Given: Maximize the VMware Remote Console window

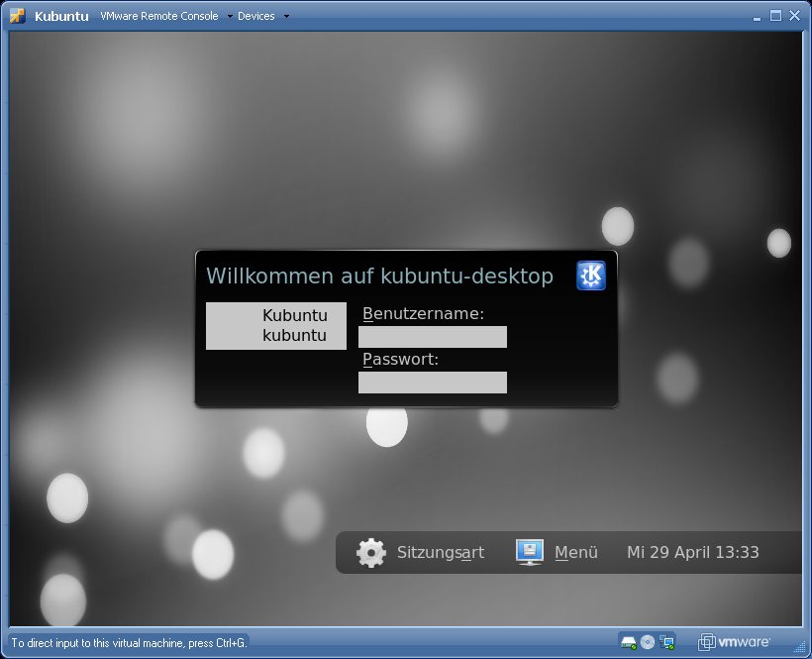Looking at the screenshot, I should click(x=775, y=16).
